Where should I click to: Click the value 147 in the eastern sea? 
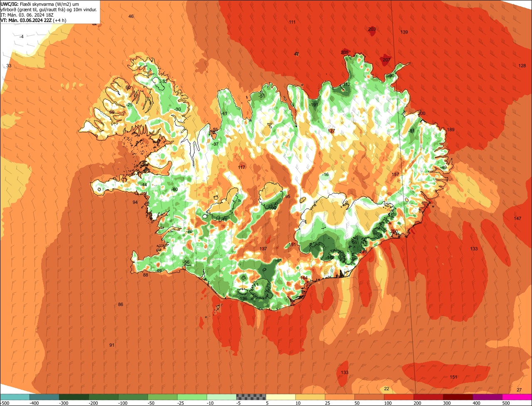tap(517, 218)
